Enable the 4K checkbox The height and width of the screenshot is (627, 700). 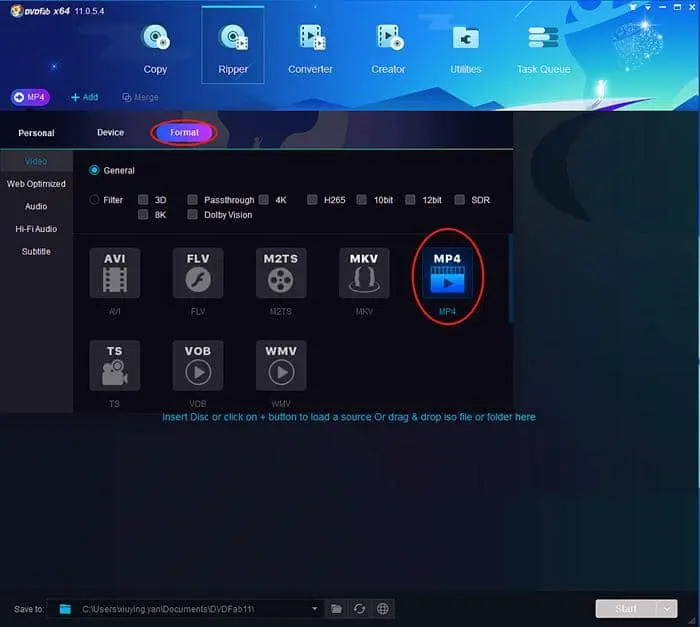pos(264,200)
